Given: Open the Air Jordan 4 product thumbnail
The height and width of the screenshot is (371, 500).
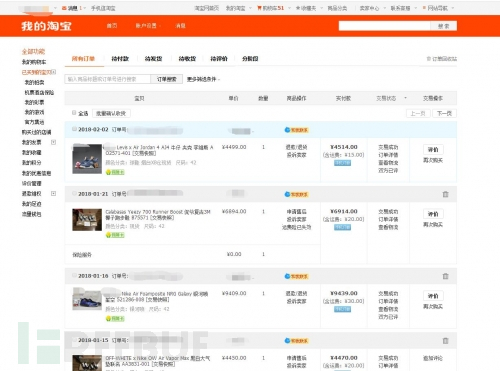Looking at the screenshot, I should pos(87,159).
